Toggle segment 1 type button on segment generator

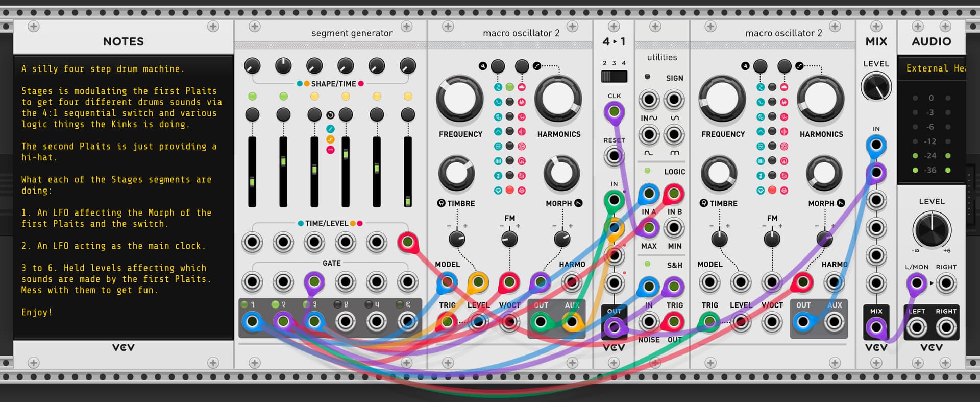[x=252, y=114]
